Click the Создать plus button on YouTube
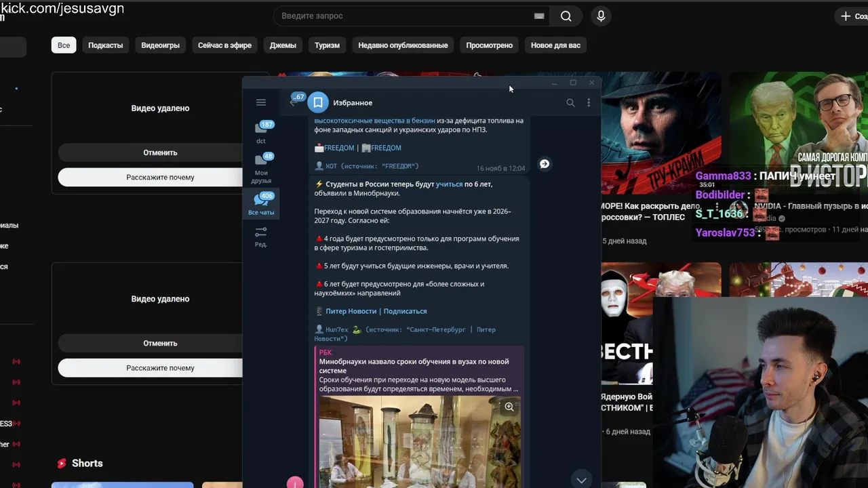The width and height of the screenshot is (868, 488). (x=854, y=16)
